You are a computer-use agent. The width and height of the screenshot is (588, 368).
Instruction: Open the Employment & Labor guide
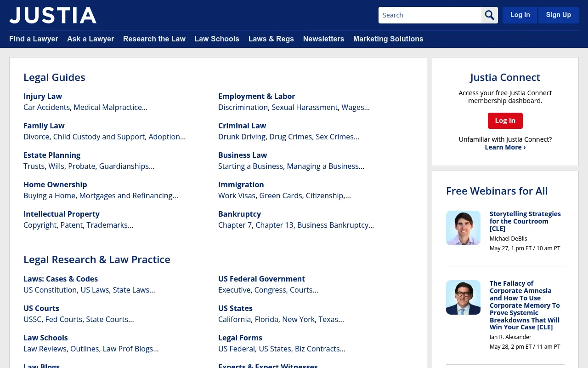coord(256,96)
